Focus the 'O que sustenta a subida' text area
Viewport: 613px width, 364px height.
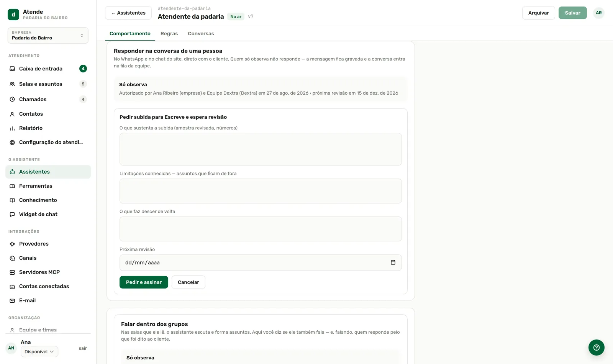261,149
